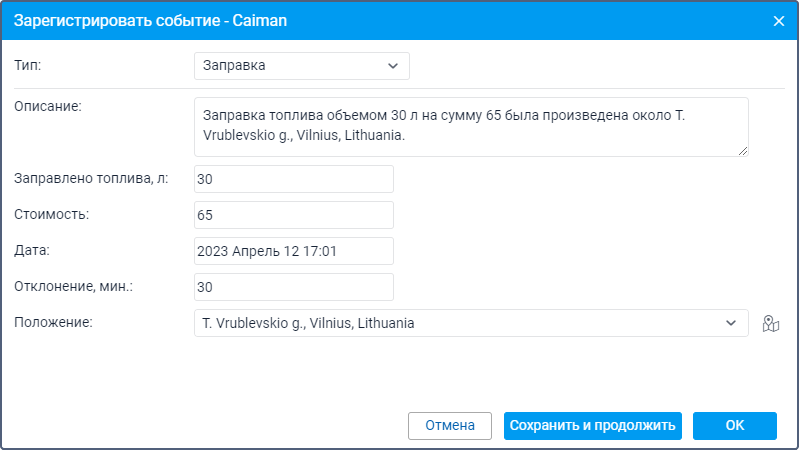This screenshot has height=450, width=799.
Task: Confirm the event with the OK button
Action: (735, 426)
